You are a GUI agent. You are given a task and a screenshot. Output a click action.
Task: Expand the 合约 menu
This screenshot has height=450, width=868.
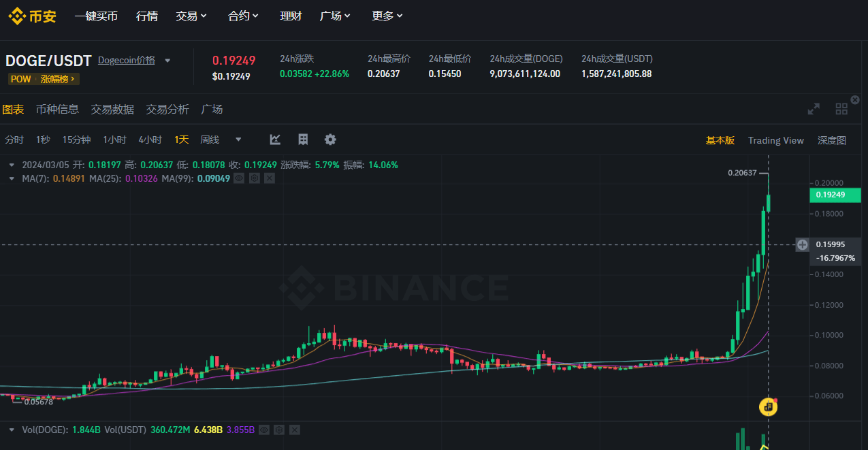[x=243, y=16]
